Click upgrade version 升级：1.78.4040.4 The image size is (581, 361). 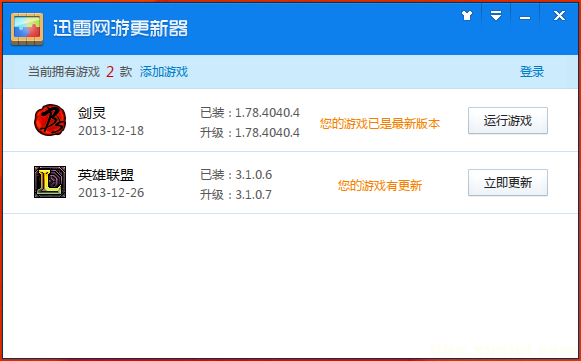click(x=250, y=133)
